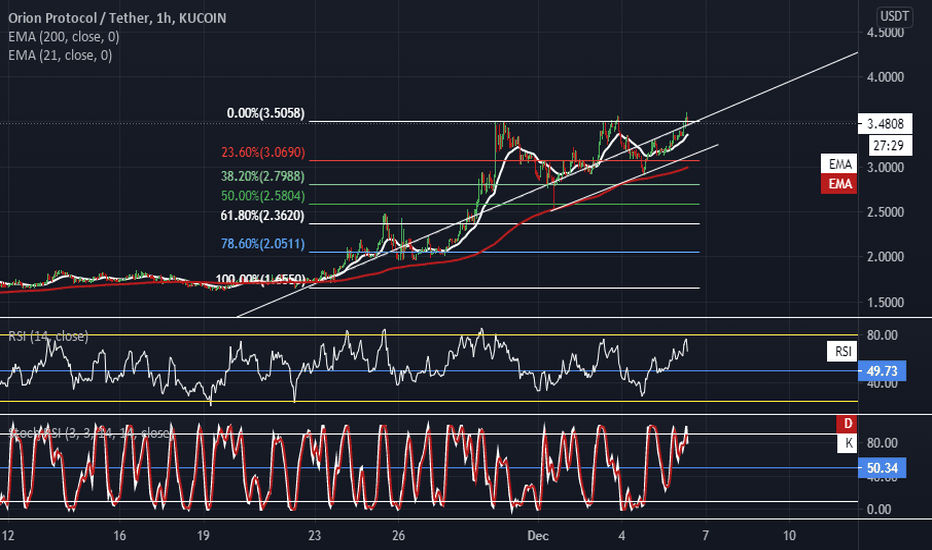Select the Fibonacci 61.80%(2.3620) level label
This screenshot has height=550, width=932.
point(263,215)
